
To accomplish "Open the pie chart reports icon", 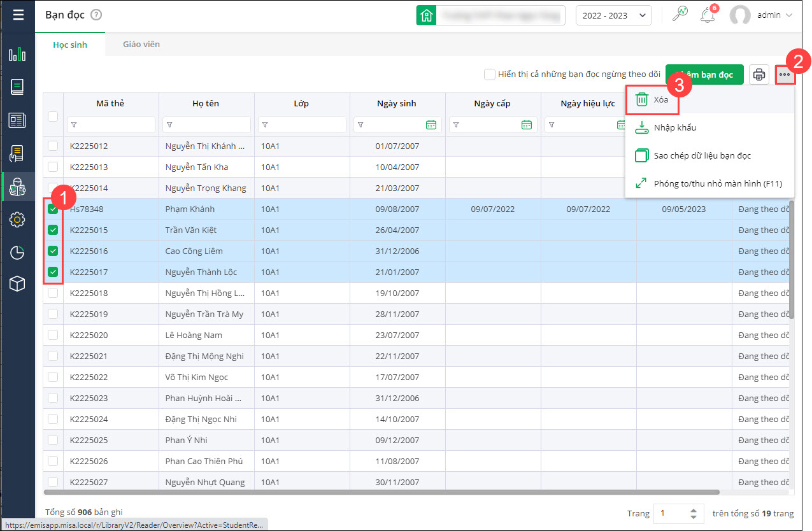I will point(17,253).
